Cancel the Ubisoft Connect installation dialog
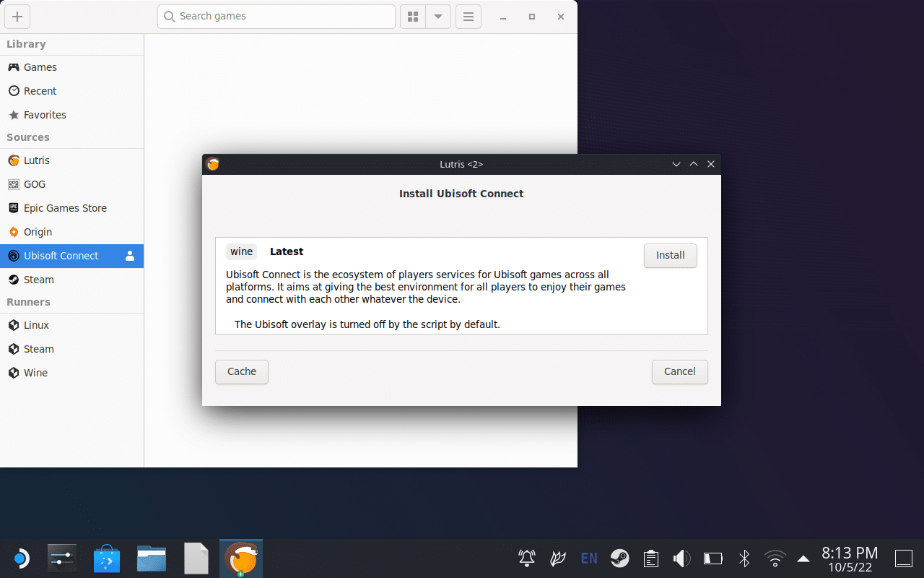This screenshot has width=924, height=578. tap(680, 372)
